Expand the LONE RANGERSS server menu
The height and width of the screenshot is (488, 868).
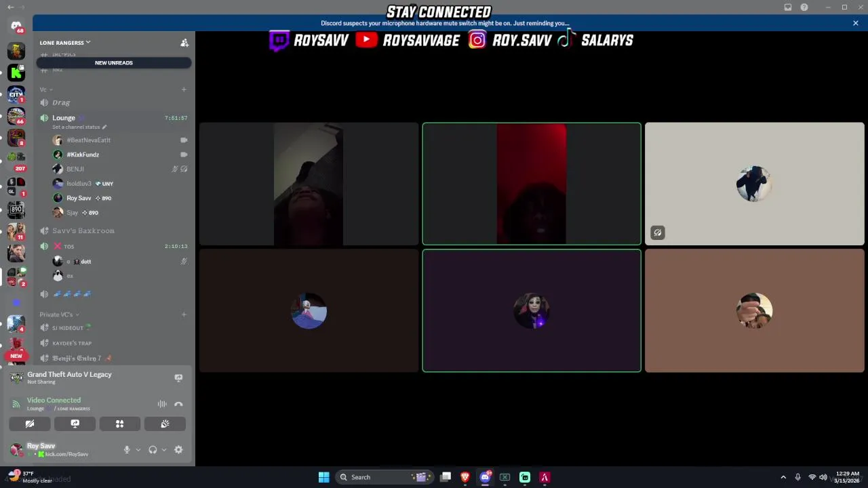pyautogui.click(x=65, y=43)
